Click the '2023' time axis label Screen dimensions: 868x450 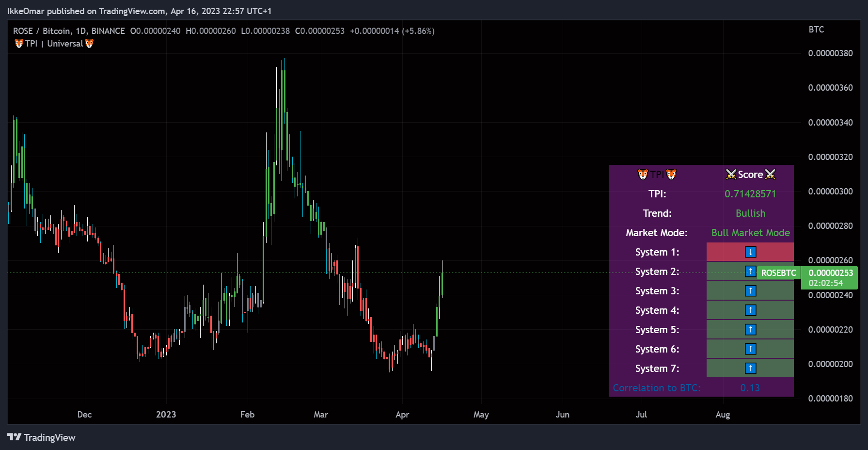166,415
